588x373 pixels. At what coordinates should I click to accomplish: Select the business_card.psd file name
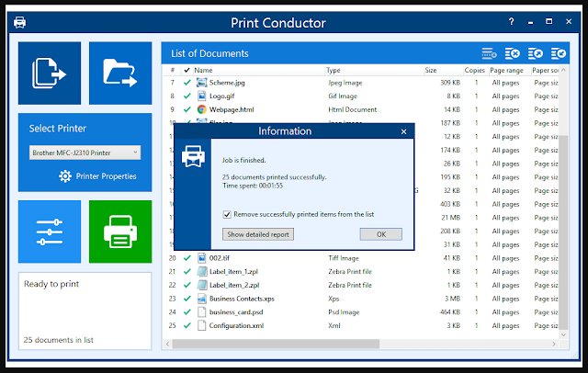click(x=236, y=311)
